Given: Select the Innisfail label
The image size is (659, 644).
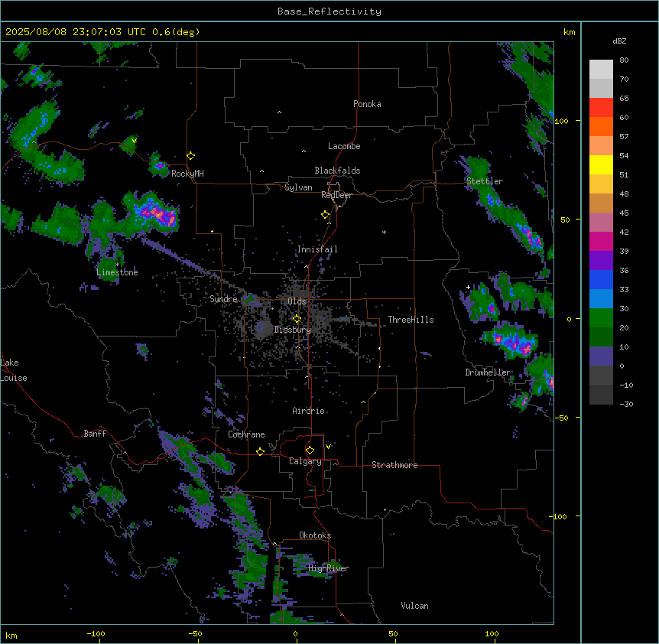Looking at the screenshot, I should click(x=317, y=249).
